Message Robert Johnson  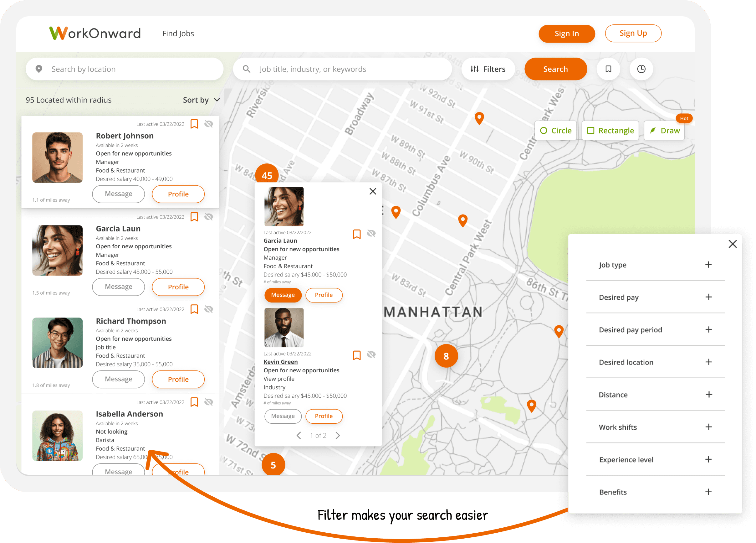(x=118, y=194)
